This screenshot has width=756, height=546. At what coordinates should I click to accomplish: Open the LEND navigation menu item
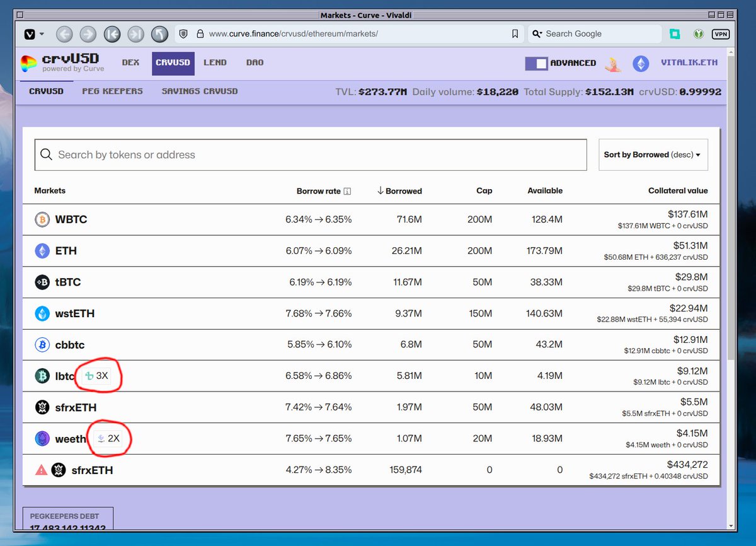[x=215, y=62]
